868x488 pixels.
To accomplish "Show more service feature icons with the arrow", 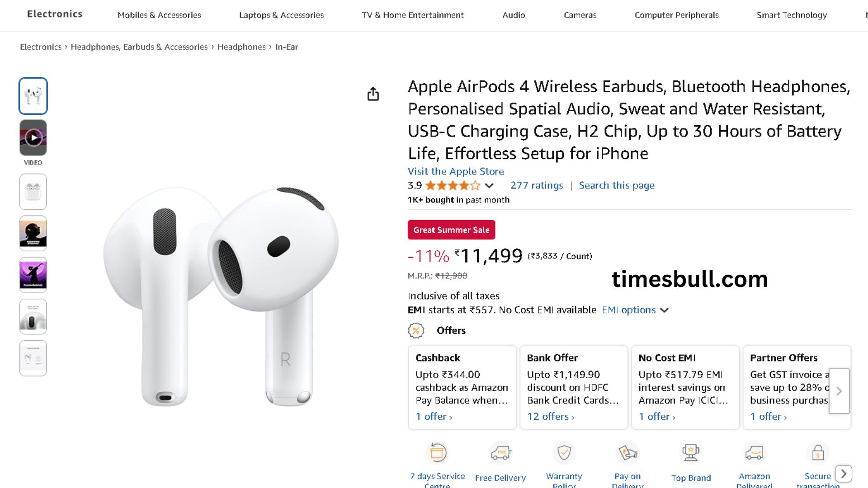I will (844, 474).
